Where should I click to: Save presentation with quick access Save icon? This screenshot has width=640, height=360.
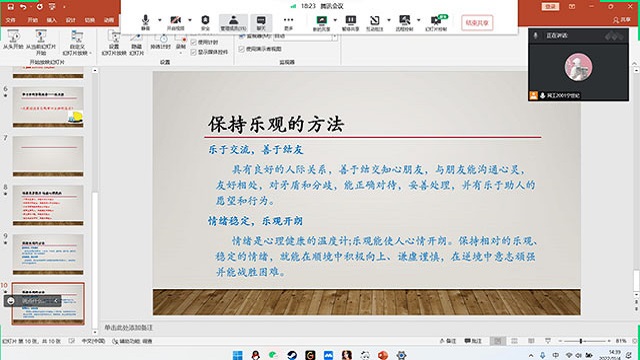click(x=11, y=7)
